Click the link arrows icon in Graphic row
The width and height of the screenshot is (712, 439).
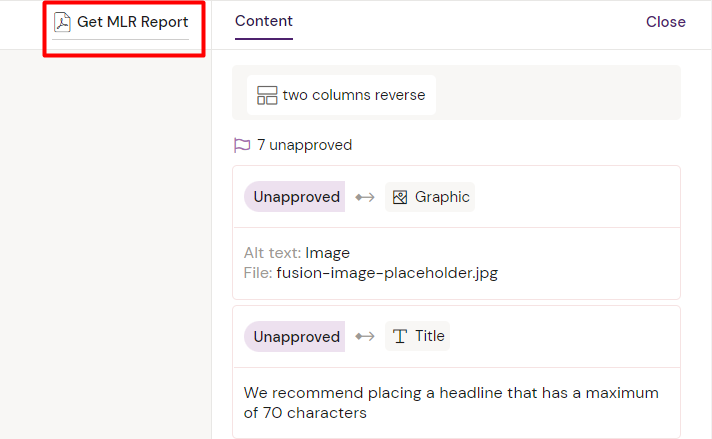point(365,197)
